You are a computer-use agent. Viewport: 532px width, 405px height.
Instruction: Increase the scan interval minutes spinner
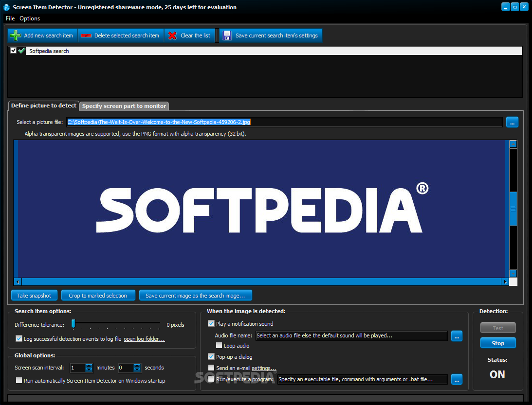click(x=89, y=365)
